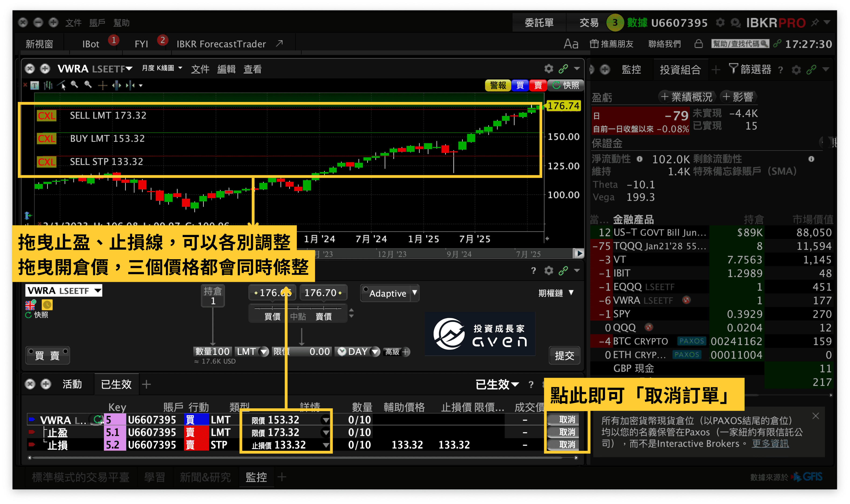Activate the crosshair tool on the chart
850x504 pixels.
click(x=103, y=86)
